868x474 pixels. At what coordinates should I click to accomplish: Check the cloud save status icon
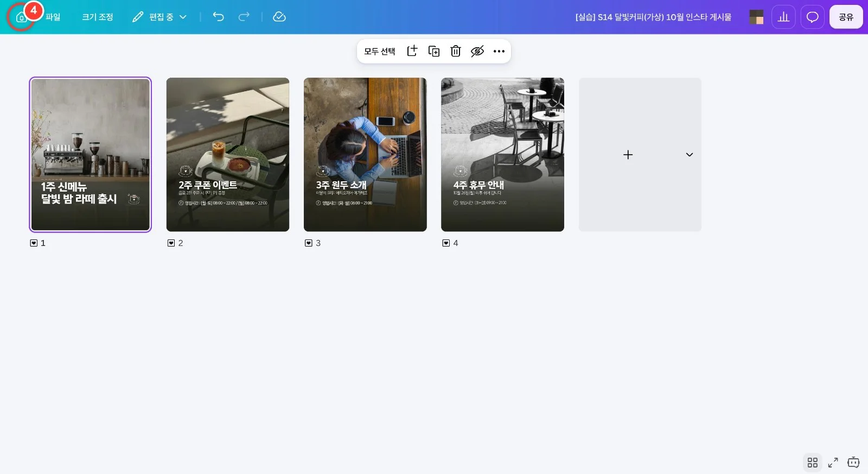[279, 17]
